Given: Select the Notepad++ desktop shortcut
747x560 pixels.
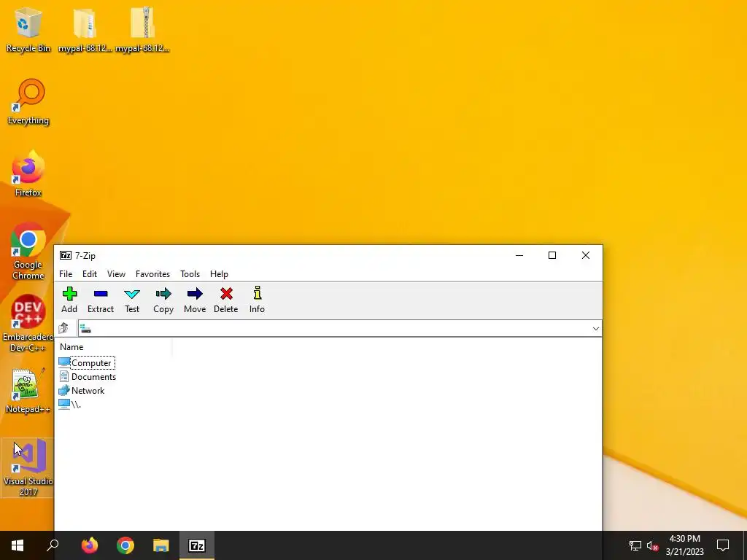Looking at the screenshot, I should click(28, 391).
